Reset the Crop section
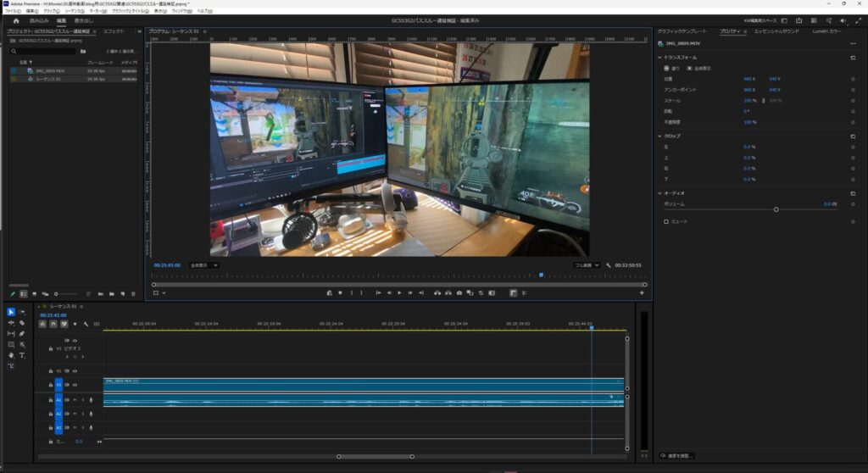The image size is (868, 473). tap(853, 136)
